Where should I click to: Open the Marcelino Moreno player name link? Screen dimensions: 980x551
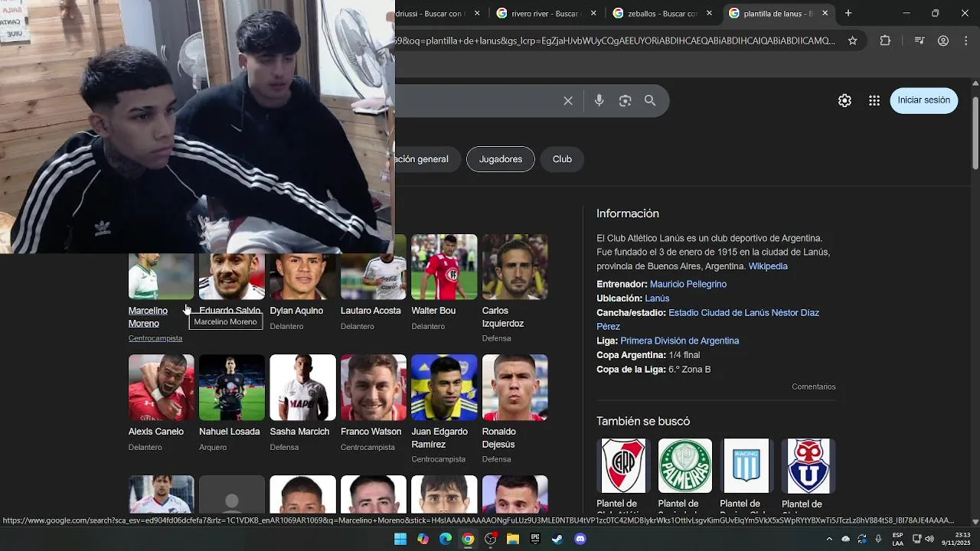point(149,317)
